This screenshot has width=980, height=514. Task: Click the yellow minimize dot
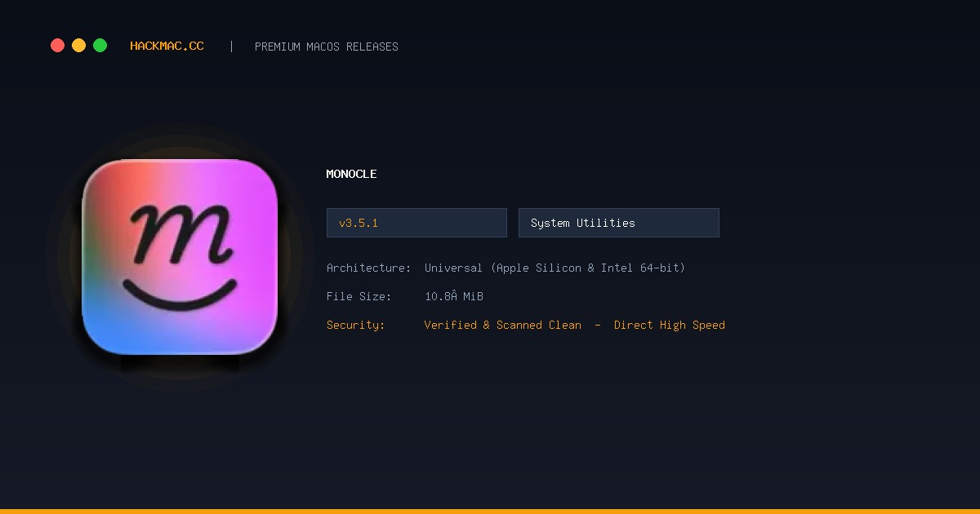[78, 46]
